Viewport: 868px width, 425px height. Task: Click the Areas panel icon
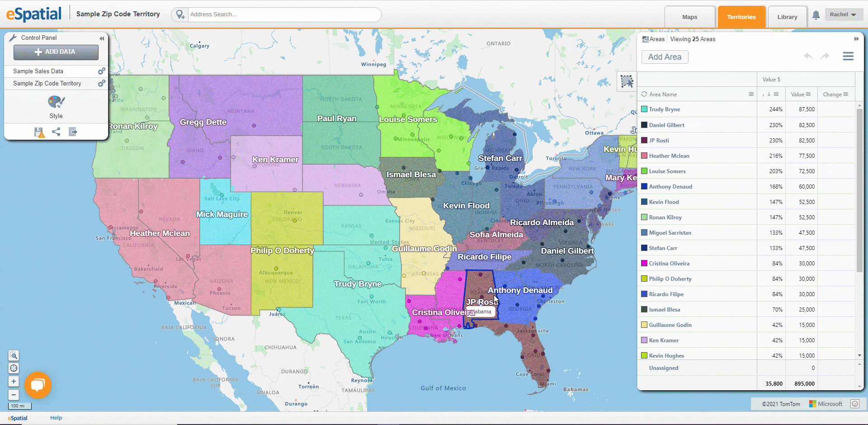click(645, 39)
